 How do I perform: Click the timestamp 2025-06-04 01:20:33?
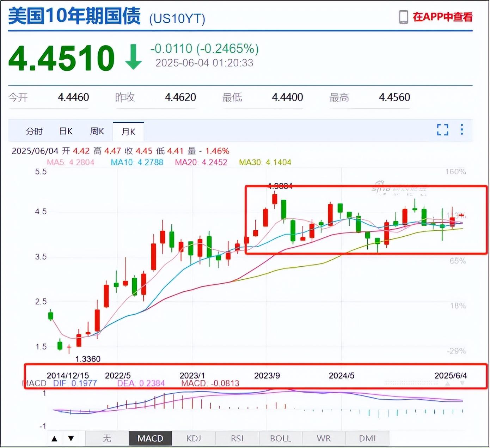[204, 63]
